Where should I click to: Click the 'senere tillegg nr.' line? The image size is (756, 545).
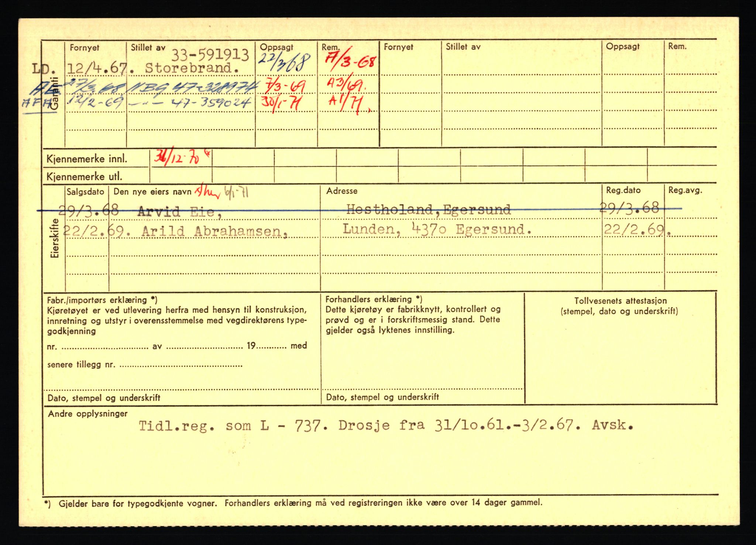tap(144, 365)
